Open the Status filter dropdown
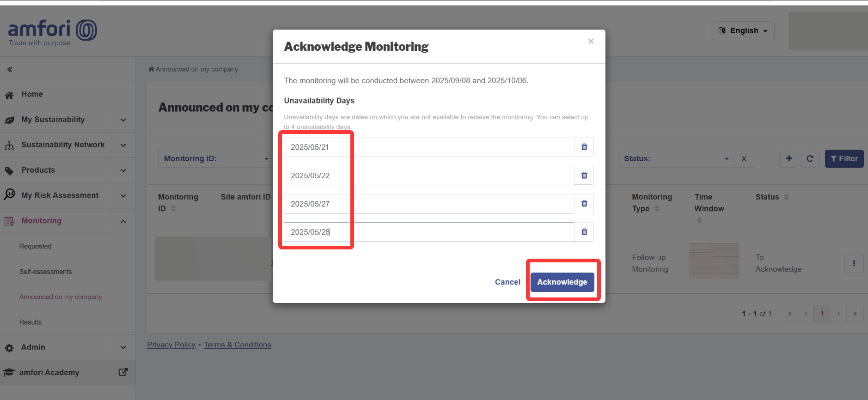Screen dimensions: 868x400 pyautogui.click(x=676, y=158)
